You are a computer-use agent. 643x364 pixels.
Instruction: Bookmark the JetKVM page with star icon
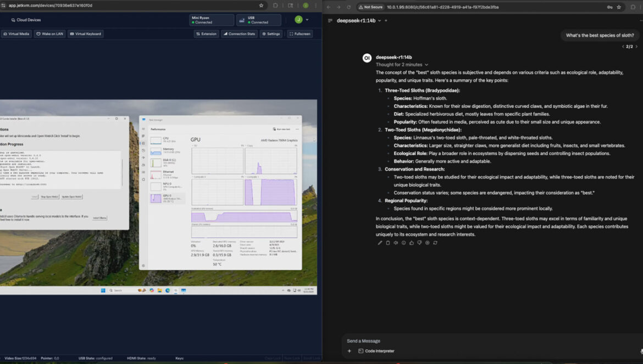[261, 5]
